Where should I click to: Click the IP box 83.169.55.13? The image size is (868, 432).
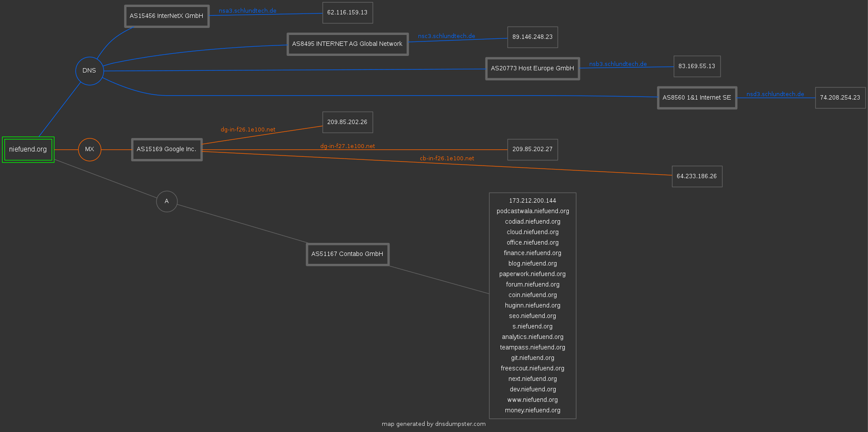pyautogui.click(x=697, y=66)
